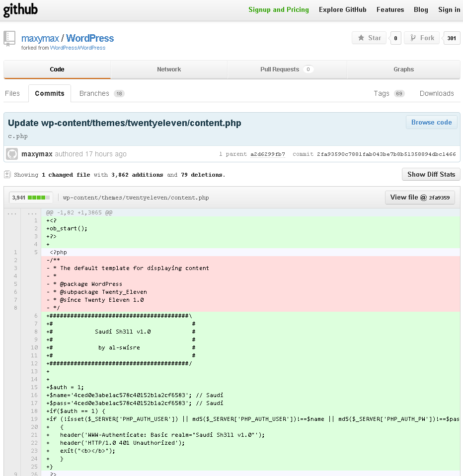Click added line by al-swisre

(x=250, y=347)
